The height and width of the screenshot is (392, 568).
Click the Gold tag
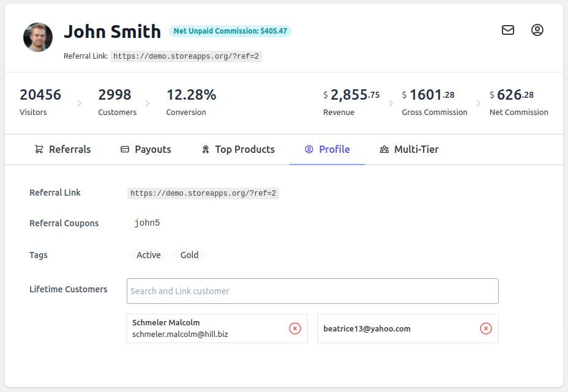click(x=189, y=255)
